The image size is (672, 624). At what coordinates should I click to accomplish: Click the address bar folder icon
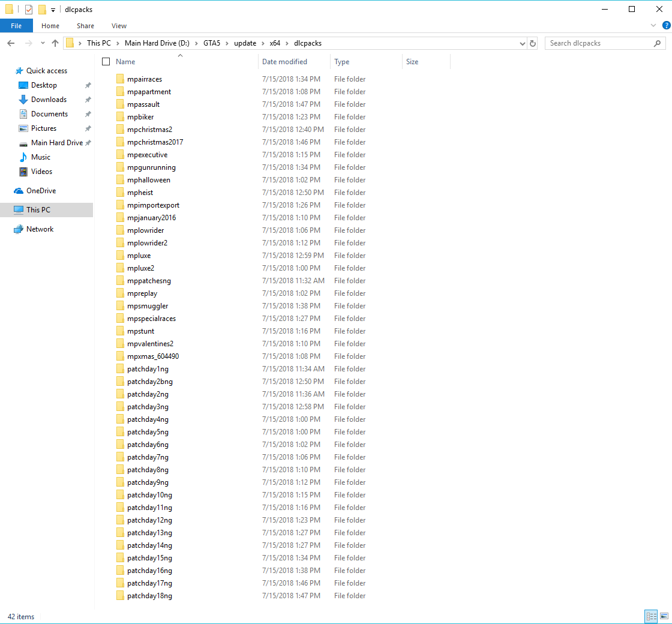tap(70, 43)
